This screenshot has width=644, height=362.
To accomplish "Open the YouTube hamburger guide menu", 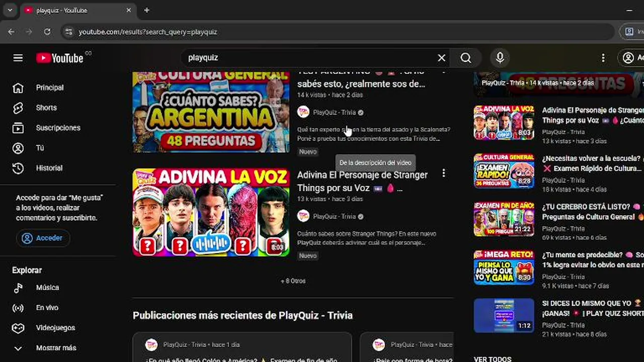I will pos(18,58).
